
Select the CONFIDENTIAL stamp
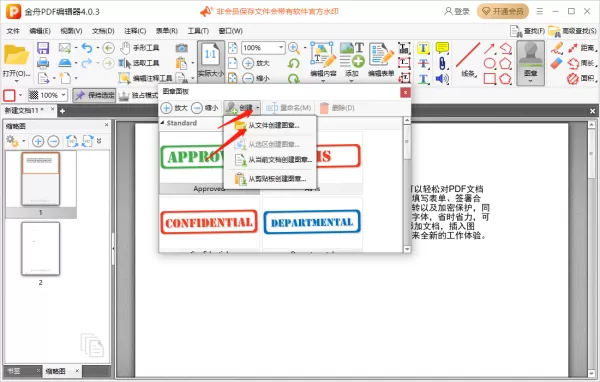coord(209,222)
